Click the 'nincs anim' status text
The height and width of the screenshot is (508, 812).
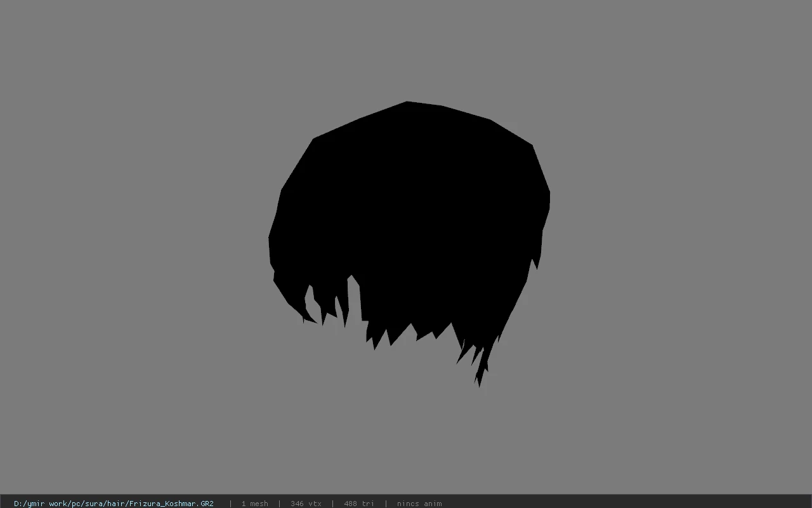coord(419,504)
